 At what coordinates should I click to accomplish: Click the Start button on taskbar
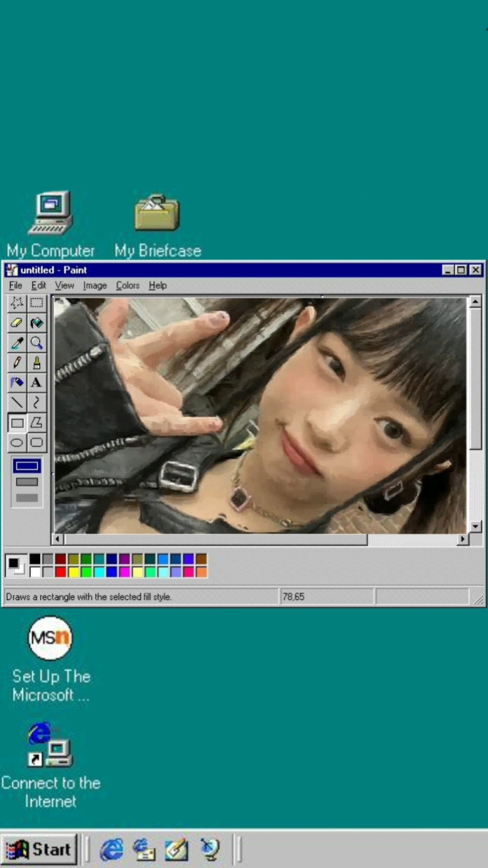(x=39, y=849)
